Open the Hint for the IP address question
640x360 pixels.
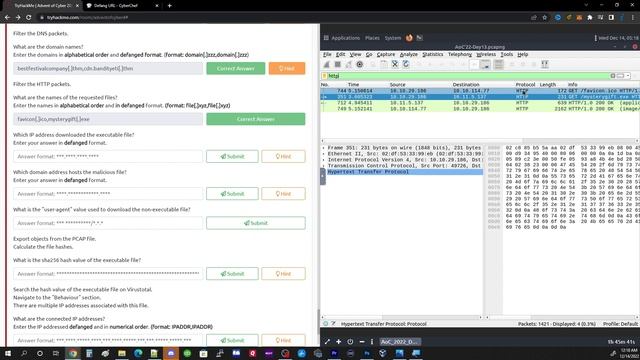pyautogui.click(x=283, y=156)
